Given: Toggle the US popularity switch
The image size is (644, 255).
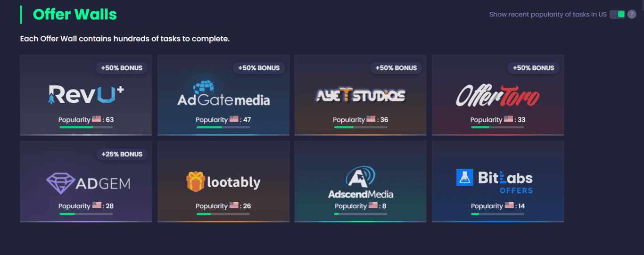Looking at the screenshot, I should (617, 14).
